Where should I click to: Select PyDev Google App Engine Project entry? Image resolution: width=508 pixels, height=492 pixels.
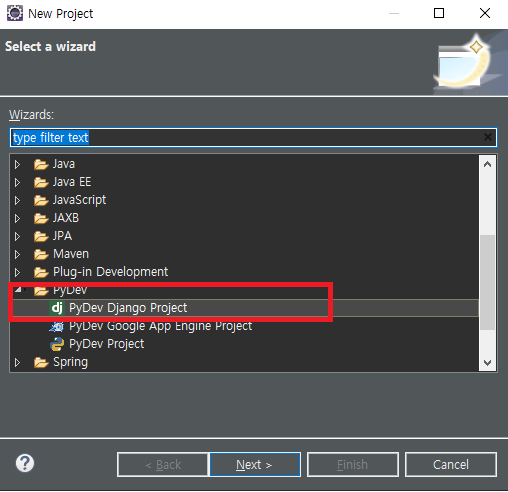coord(160,326)
